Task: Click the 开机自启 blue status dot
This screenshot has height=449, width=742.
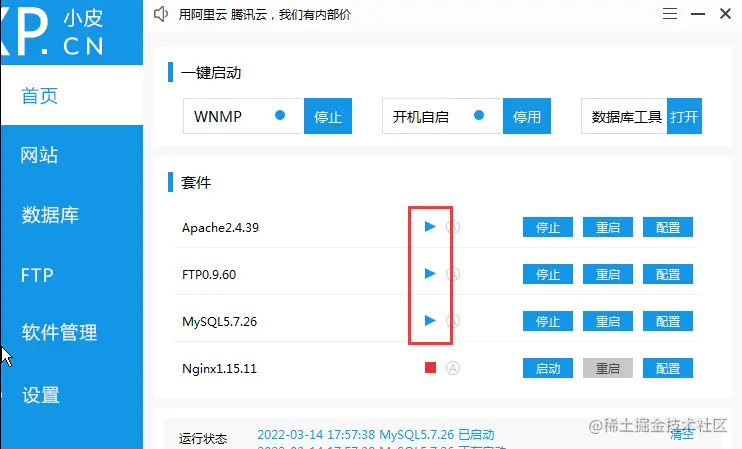Action: (x=479, y=115)
